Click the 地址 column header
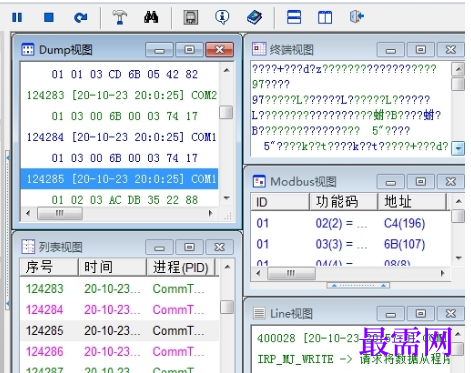This screenshot has height=373, width=471. tap(412, 202)
